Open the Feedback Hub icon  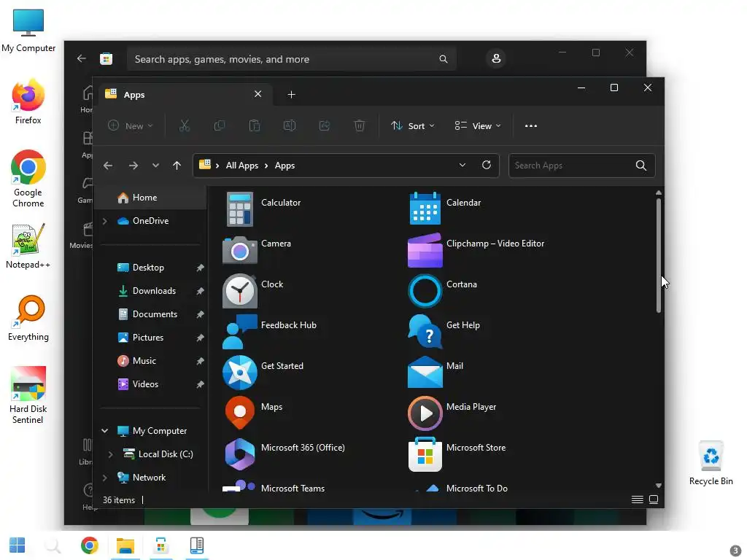coord(239,332)
